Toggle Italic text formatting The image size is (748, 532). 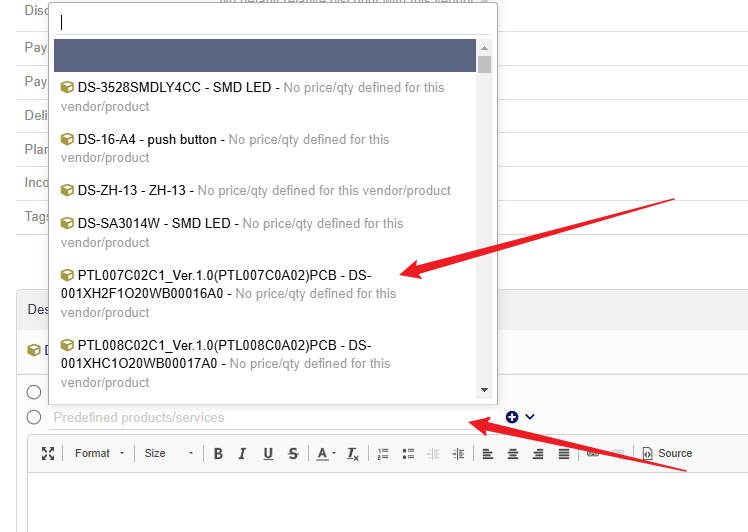pos(242,453)
